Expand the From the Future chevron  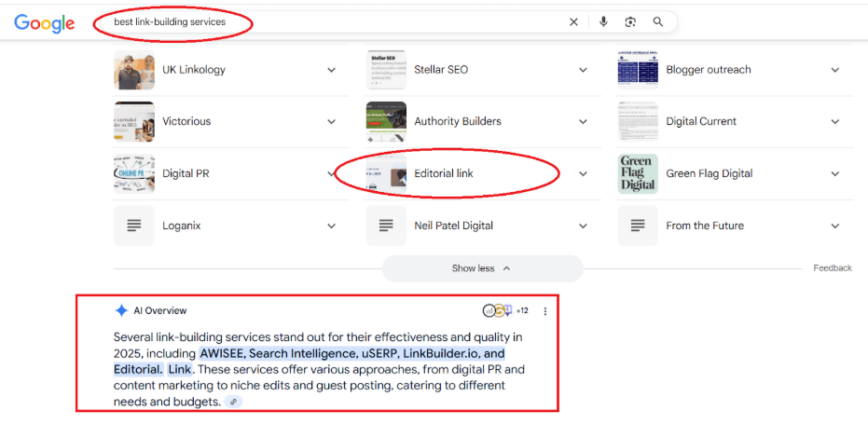point(834,226)
